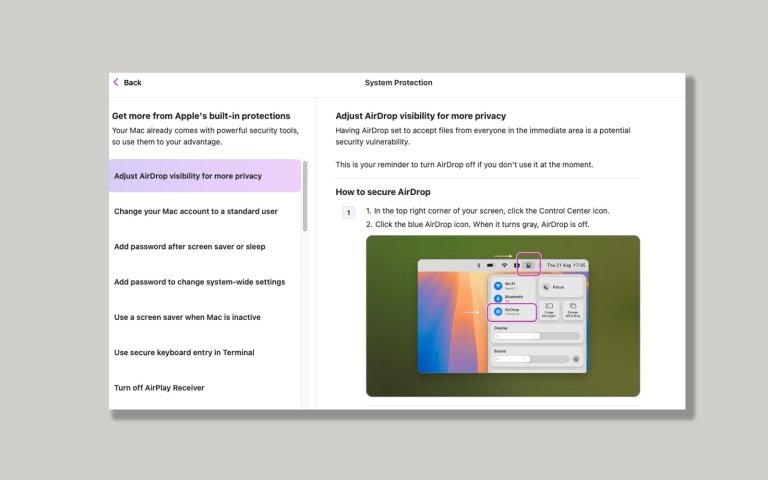
Task: Open the Turn off AirPlay Receiver topic
Action: pyautogui.click(x=159, y=388)
